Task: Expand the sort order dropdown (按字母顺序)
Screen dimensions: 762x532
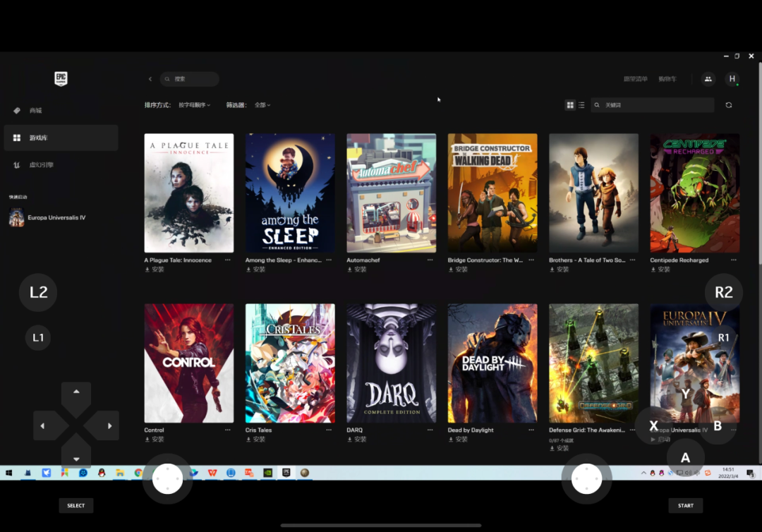Action: (195, 105)
